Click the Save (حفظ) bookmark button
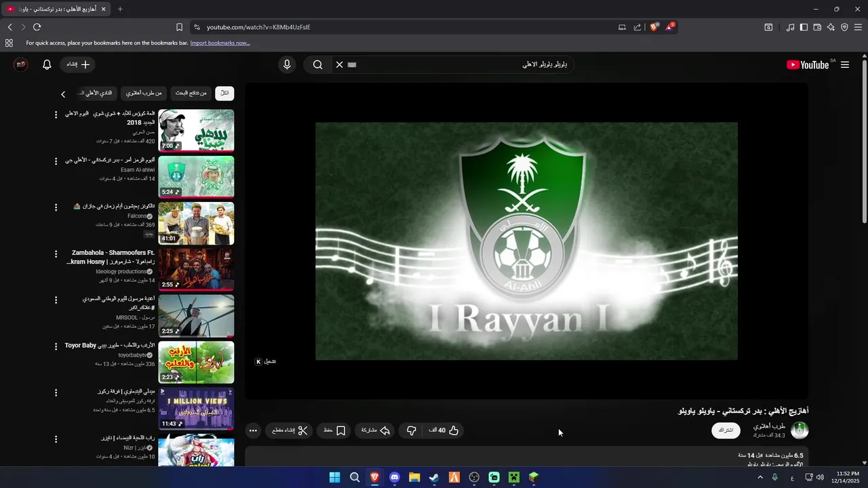 [x=334, y=430]
